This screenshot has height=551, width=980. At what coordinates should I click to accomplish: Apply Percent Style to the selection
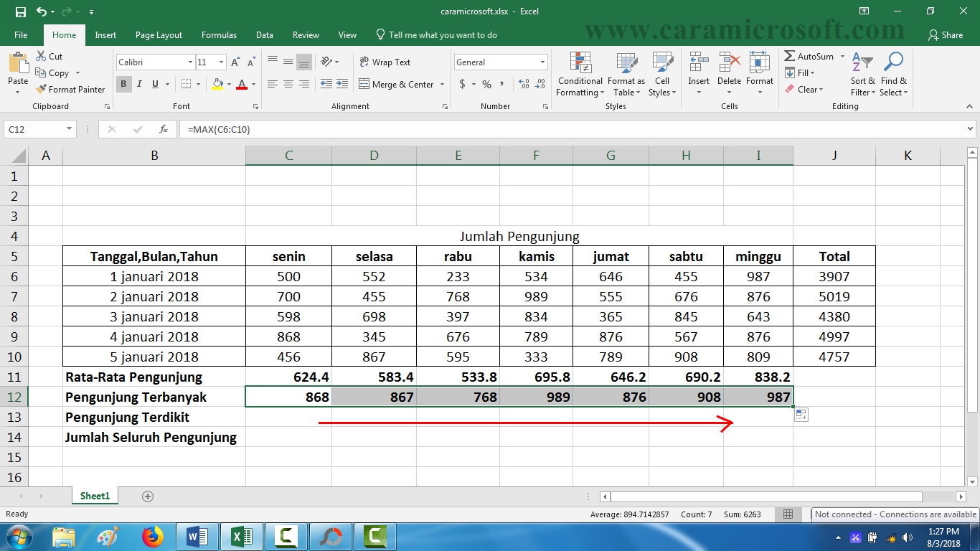point(487,84)
